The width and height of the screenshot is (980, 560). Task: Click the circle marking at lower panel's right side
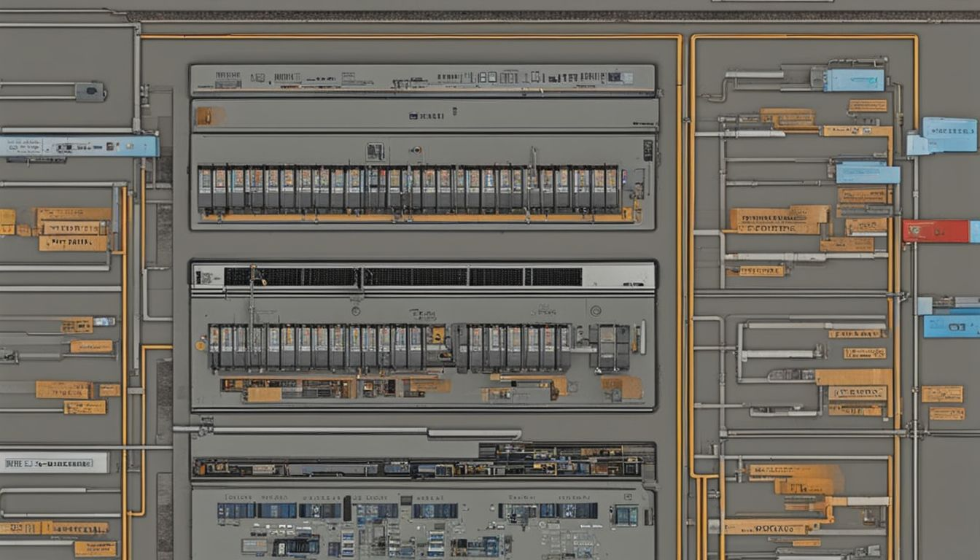pyautogui.click(x=596, y=310)
